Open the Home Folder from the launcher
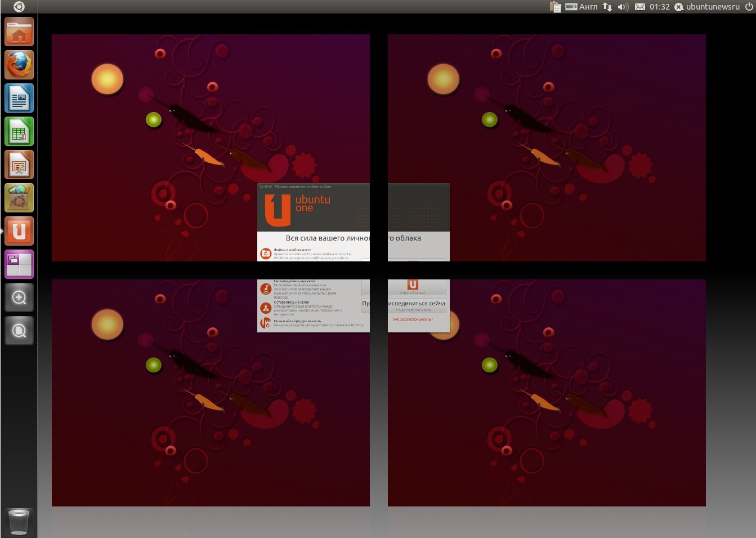 [19, 32]
